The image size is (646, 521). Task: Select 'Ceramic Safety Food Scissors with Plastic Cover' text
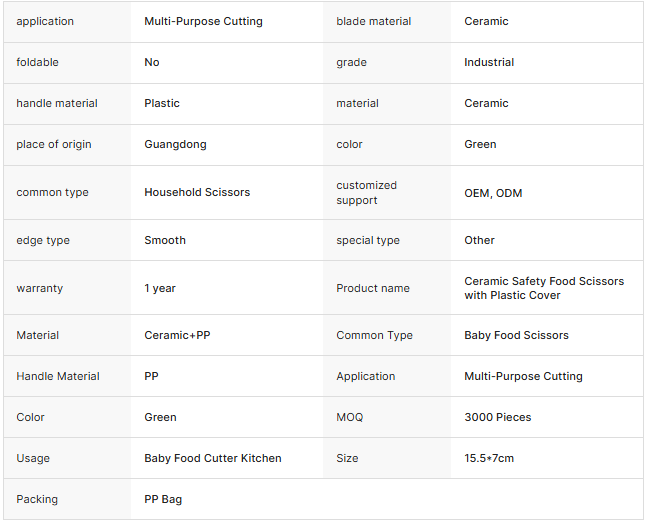point(544,288)
